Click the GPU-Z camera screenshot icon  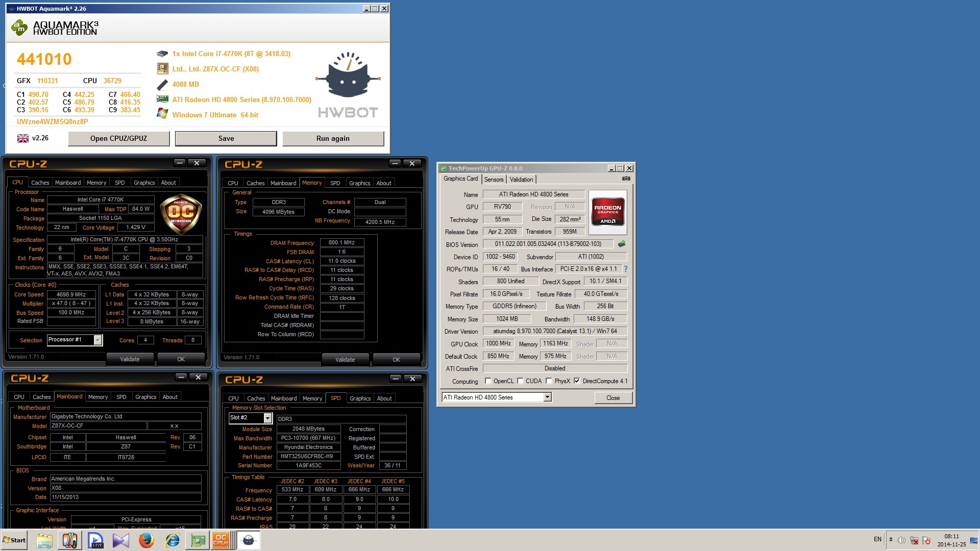[626, 179]
